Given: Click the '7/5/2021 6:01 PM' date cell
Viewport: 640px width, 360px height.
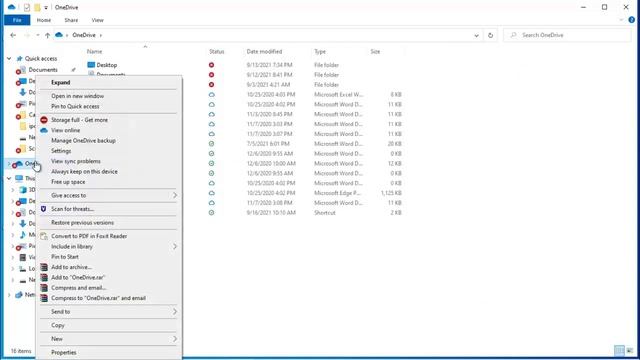Looking at the screenshot, I should 268,144.
